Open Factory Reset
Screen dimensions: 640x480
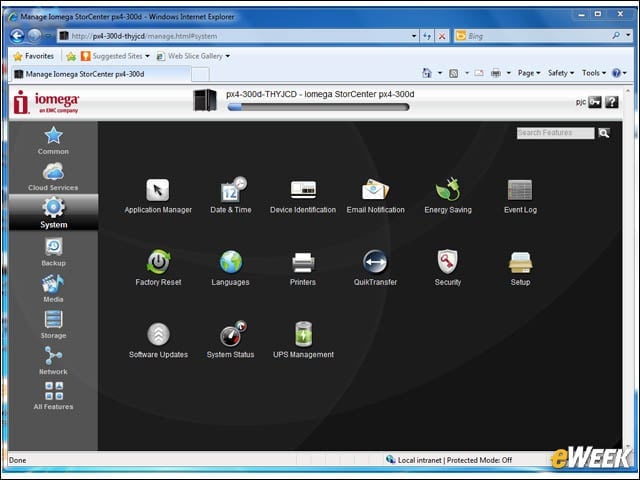tap(158, 268)
